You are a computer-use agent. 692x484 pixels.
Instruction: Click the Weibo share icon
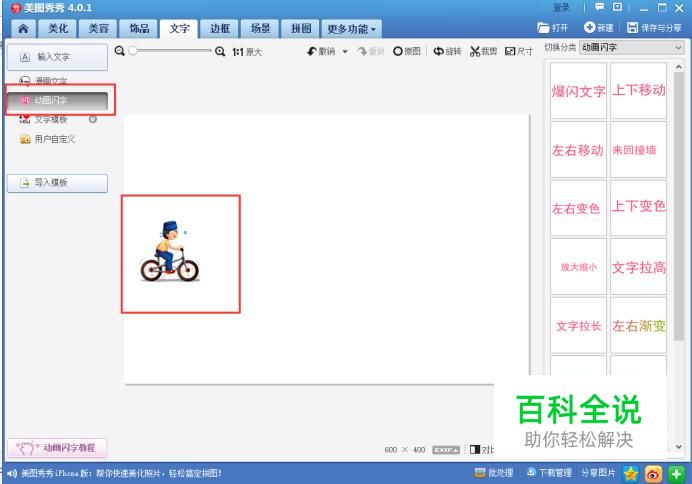coord(653,474)
